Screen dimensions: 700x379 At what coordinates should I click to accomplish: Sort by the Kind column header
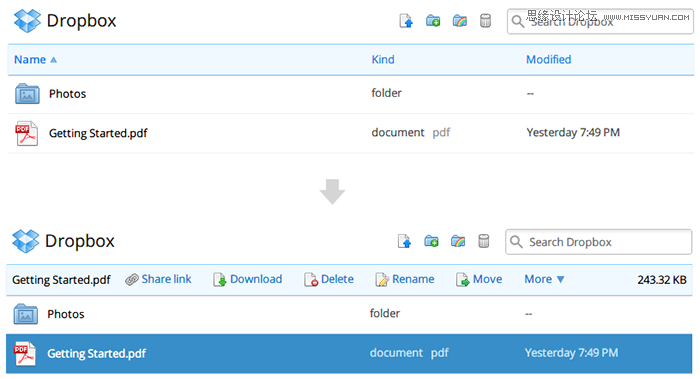click(383, 60)
